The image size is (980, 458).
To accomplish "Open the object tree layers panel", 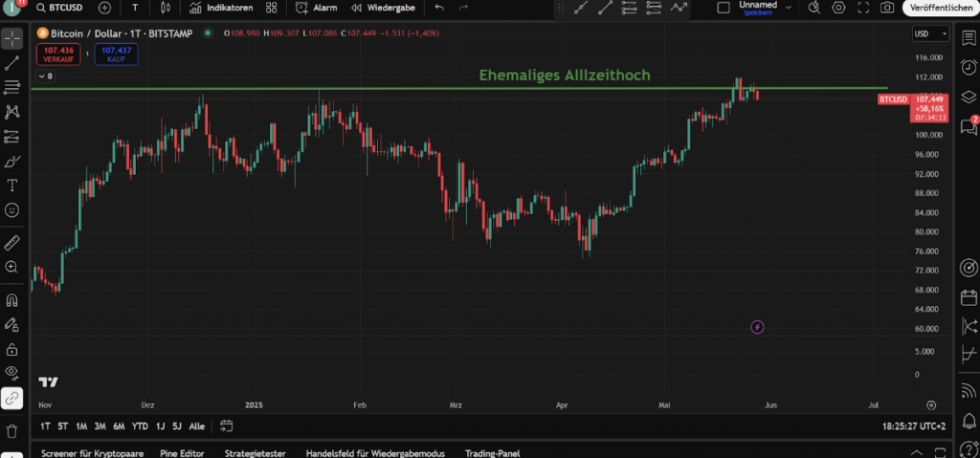I will pyautogui.click(x=969, y=97).
